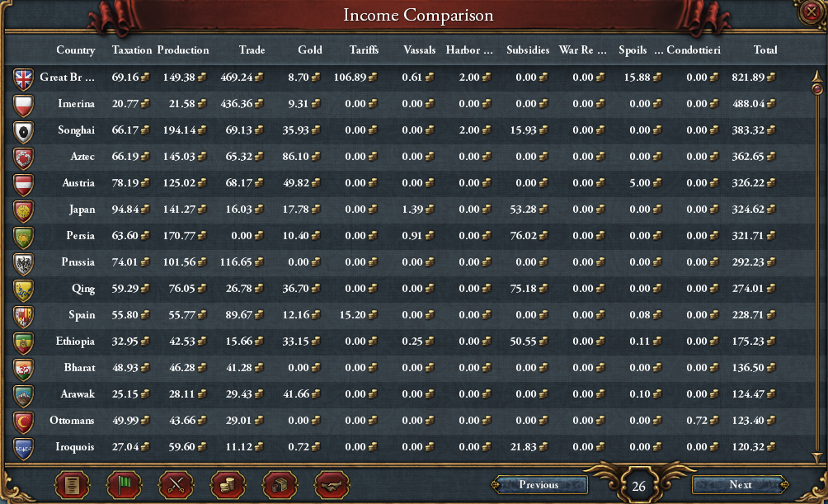
Task: Click the Bharat flag shield
Action: pos(24,370)
